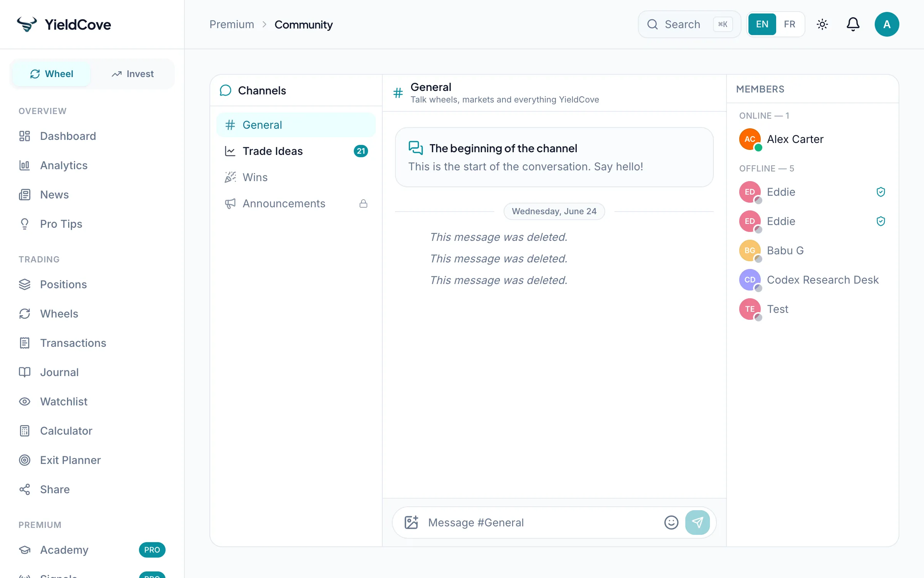The height and width of the screenshot is (578, 924).
Task: Click the last deleted message
Action: 499,280
